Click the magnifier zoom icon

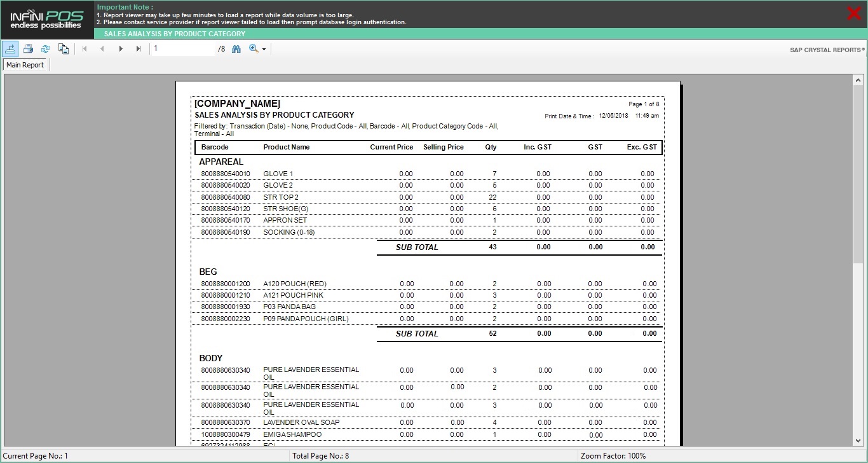tap(254, 48)
